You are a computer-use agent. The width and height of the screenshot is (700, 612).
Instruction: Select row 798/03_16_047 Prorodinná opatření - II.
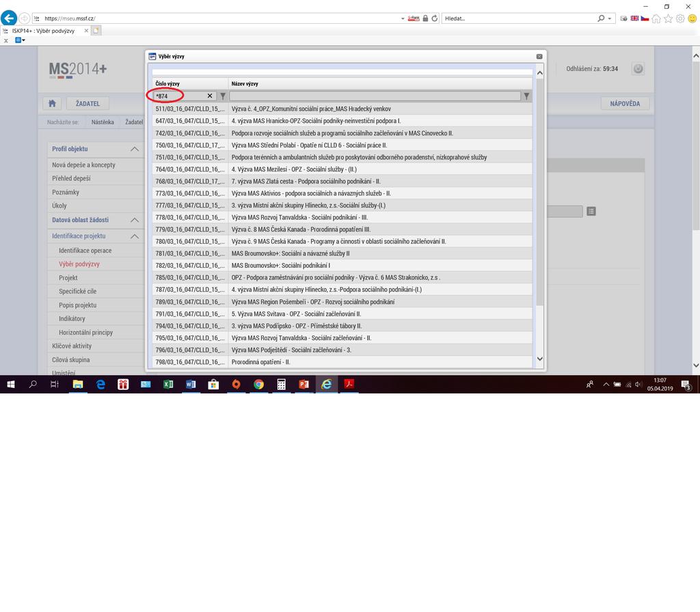coord(342,362)
